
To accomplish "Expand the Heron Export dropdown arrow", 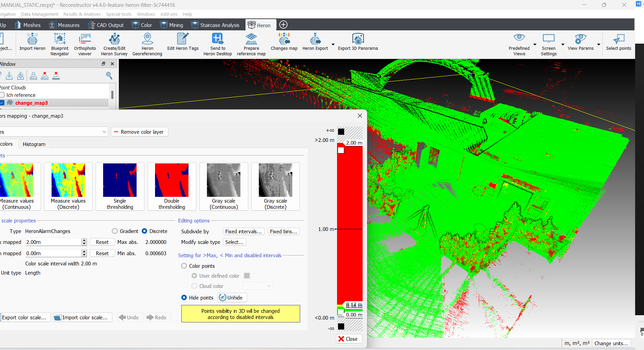I will 333,45.
